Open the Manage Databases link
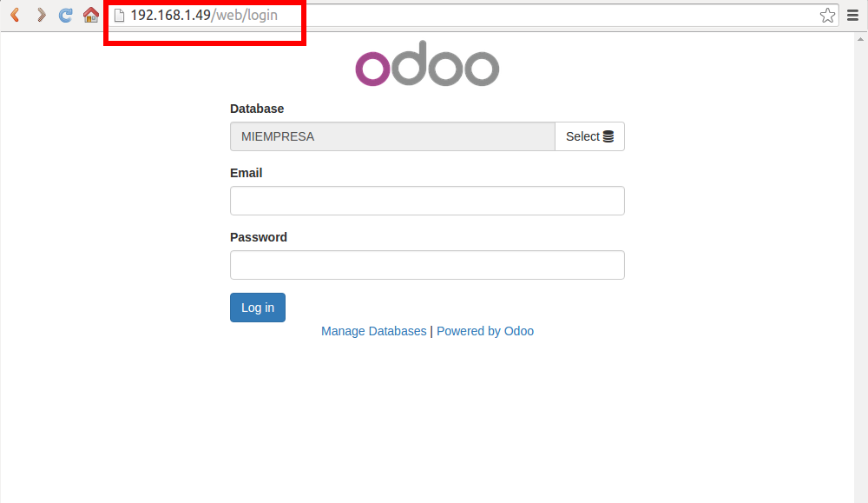Screen dimensions: 868x503 373,331
